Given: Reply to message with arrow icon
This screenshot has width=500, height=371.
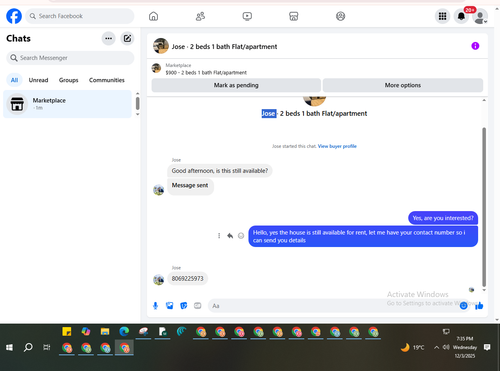Looking at the screenshot, I should click(x=230, y=236).
